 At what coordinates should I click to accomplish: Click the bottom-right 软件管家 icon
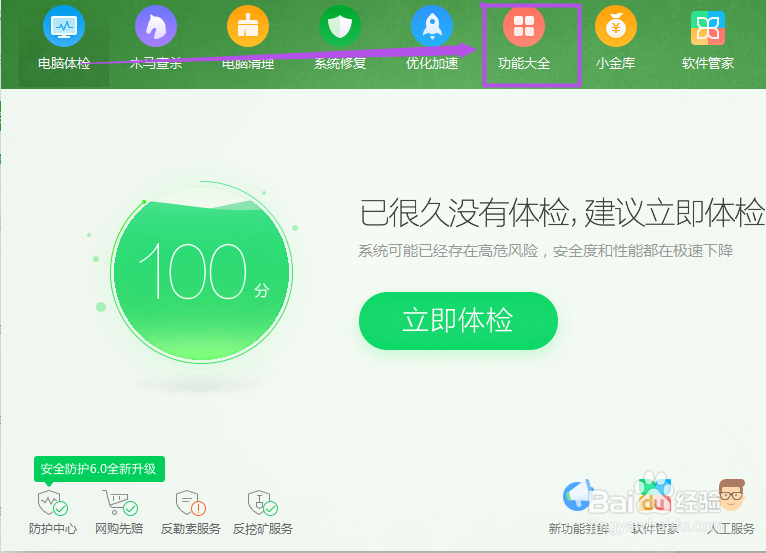[x=655, y=494]
